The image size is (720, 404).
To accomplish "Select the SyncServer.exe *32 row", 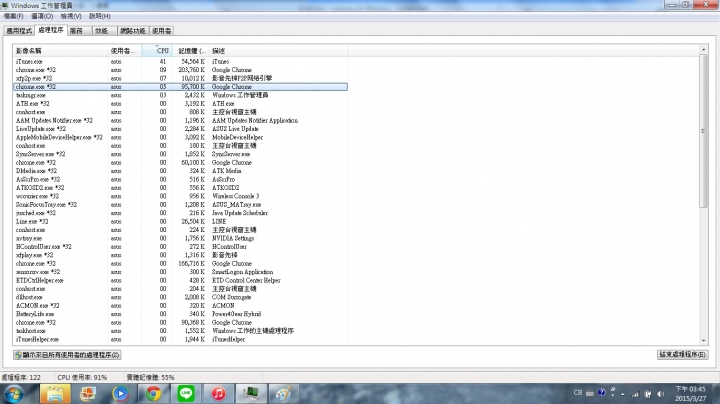I will (x=180, y=154).
